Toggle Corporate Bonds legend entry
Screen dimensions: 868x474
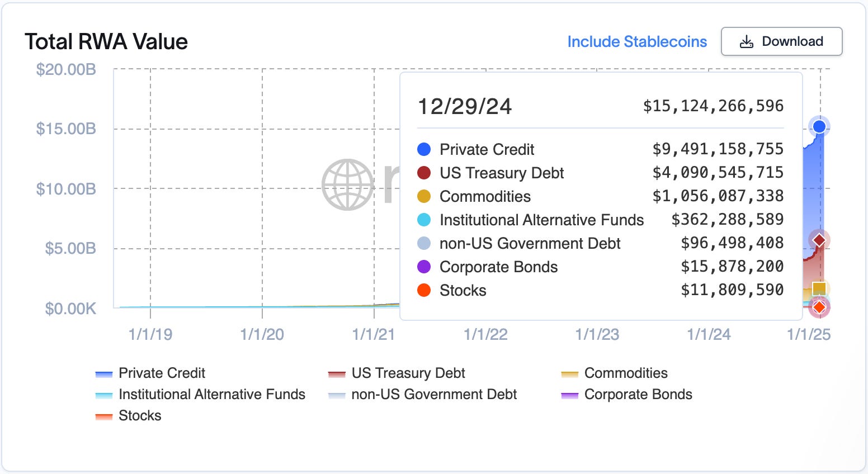point(626,394)
